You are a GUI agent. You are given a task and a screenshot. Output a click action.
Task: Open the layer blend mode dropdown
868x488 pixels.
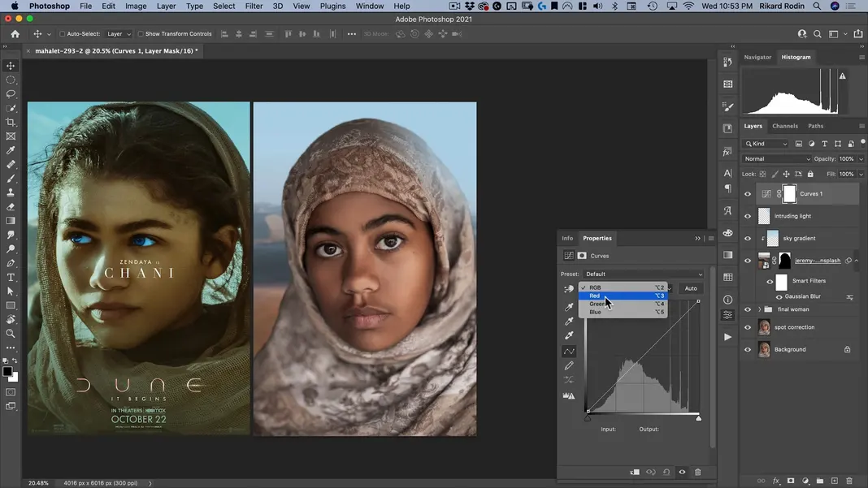pyautogui.click(x=777, y=159)
